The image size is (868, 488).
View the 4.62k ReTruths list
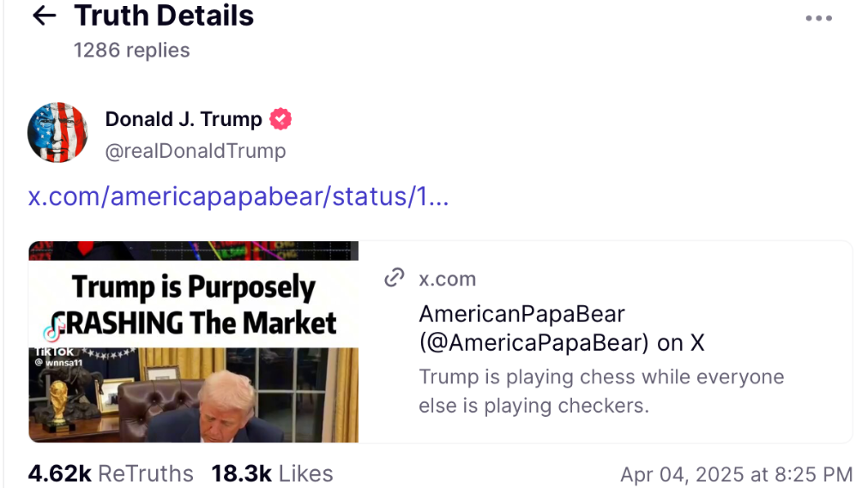(x=111, y=473)
